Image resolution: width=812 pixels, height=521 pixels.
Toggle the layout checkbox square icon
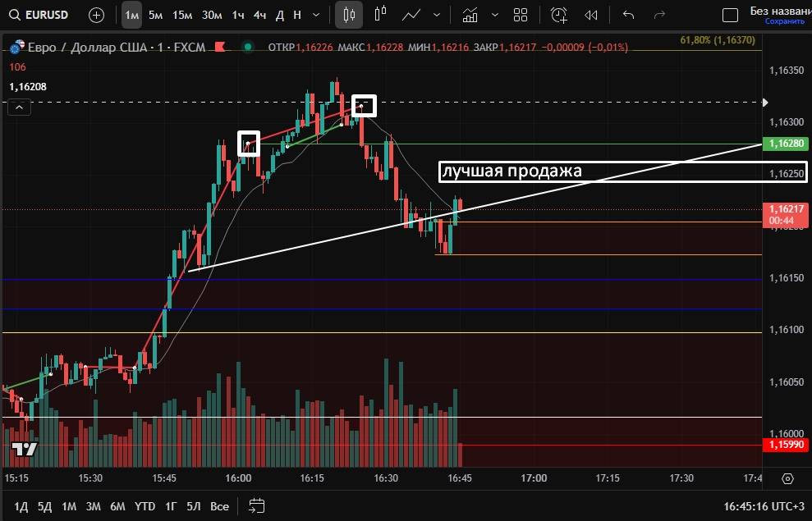click(x=730, y=15)
